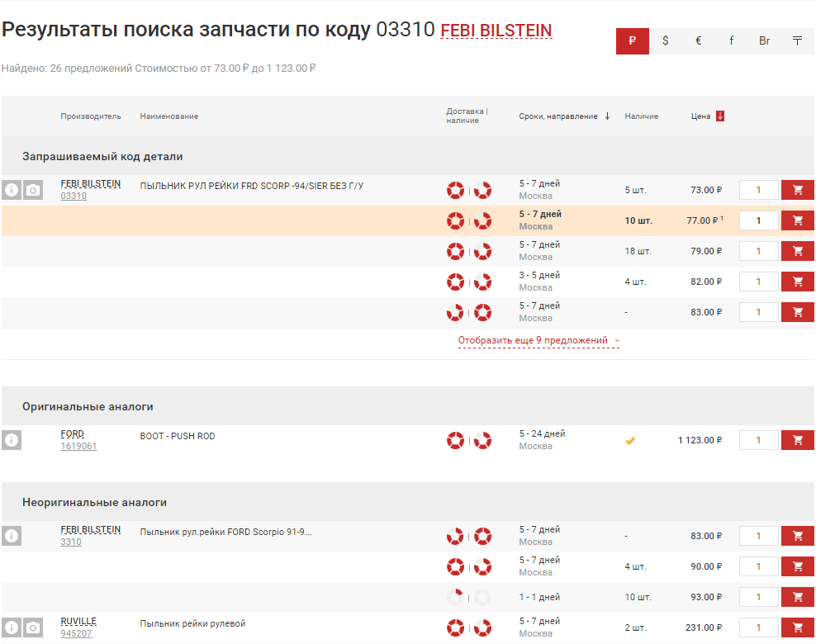Click left delivery icon in 231.00 ₽ row
This screenshot has height=644, width=816.
click(455, 627)
